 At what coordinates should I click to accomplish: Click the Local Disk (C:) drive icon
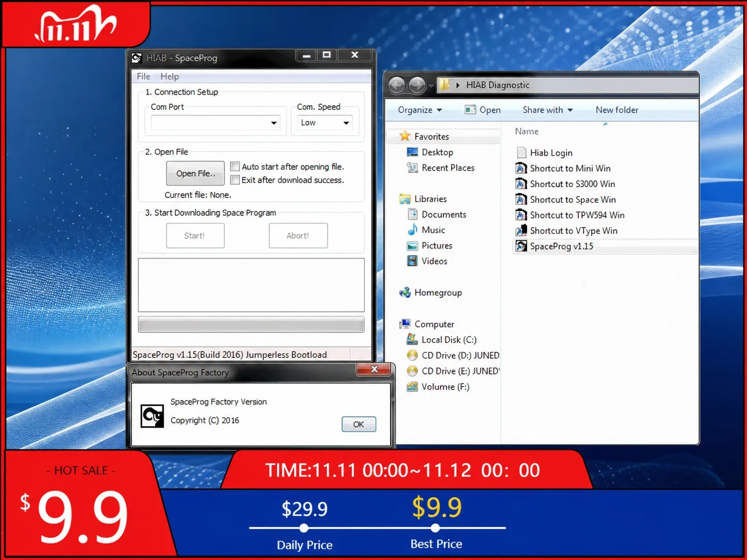pyautogui.click(x=412, y=339)
